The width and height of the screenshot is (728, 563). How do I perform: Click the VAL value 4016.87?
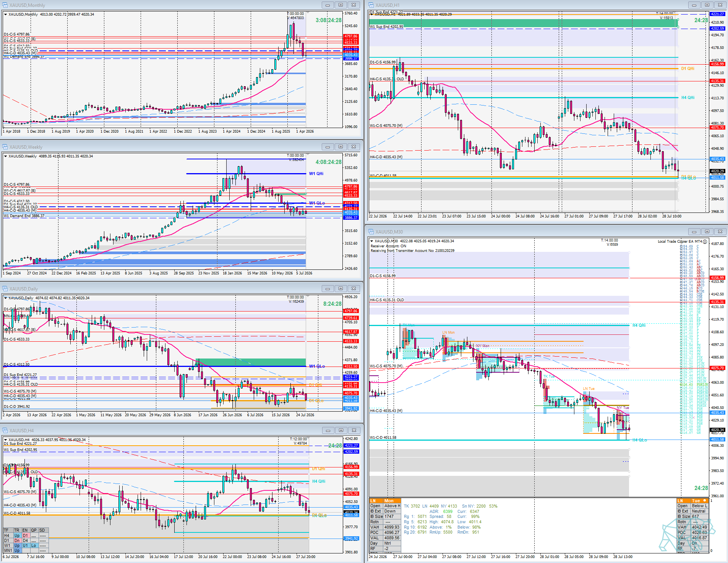coord(699,538)
